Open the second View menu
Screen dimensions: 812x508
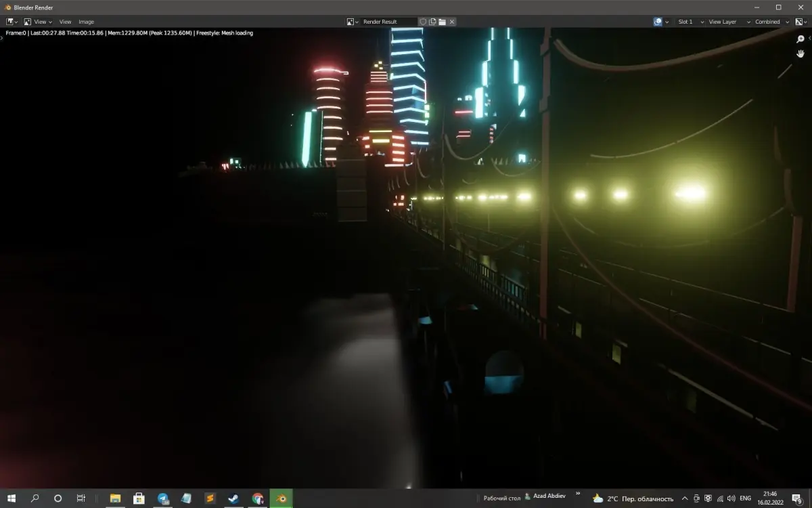tap(65, 22)
